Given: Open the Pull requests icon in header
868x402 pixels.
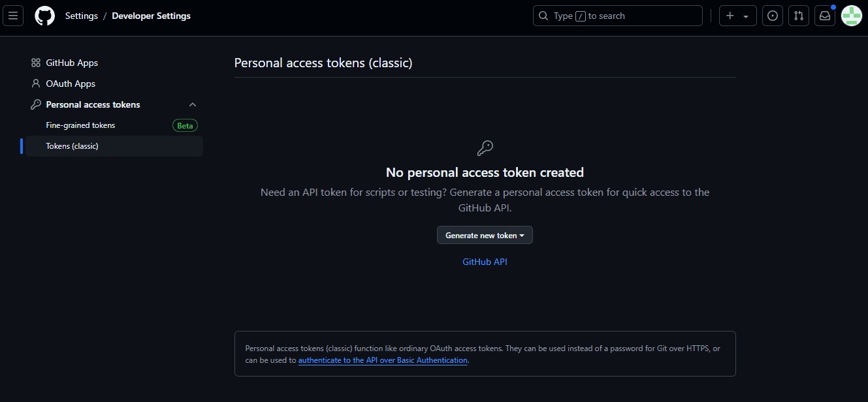Looking at the screenshot, I should pyautogui.click(x=799, y=16).
